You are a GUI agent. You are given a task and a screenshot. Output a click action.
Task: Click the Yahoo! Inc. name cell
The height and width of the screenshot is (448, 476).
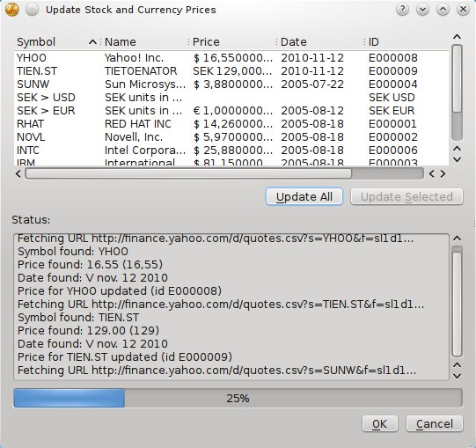(135, 58)
